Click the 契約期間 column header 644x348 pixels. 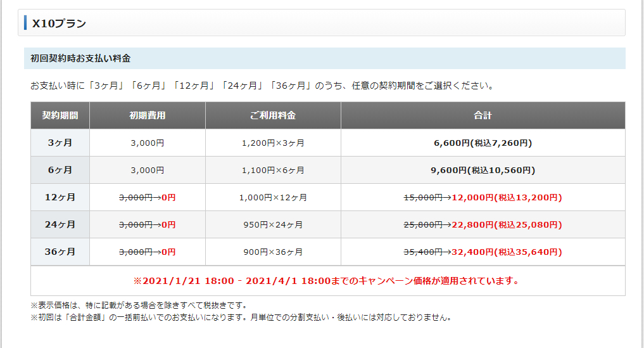tap(60, 115)
